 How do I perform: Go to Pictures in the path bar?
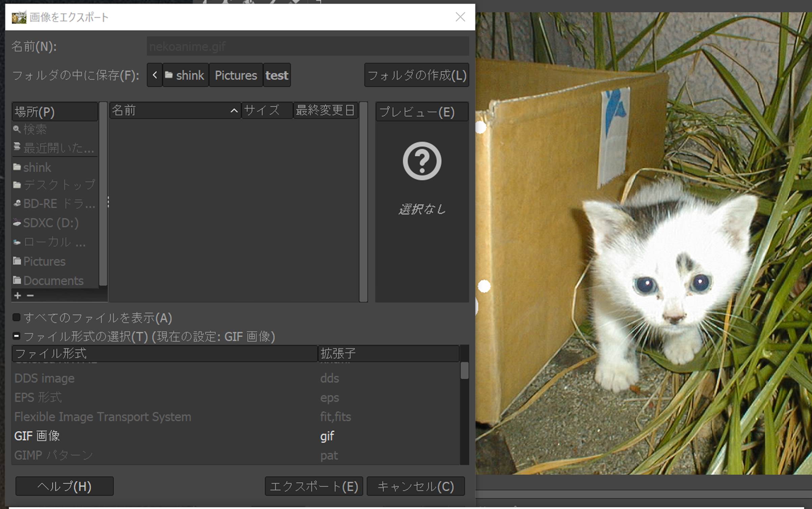(236, 75)
